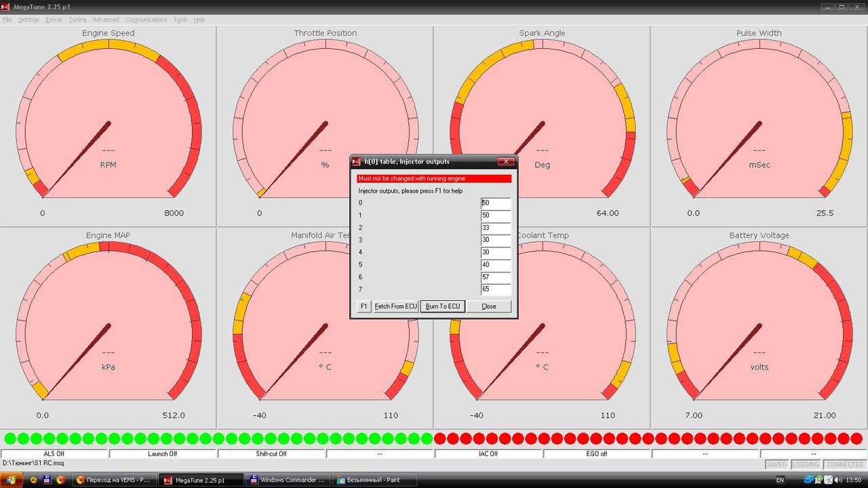Click the MegaTune icon in the dialog title bar
This screenshot has height=488, width=868.
click(x=357, y=161)
